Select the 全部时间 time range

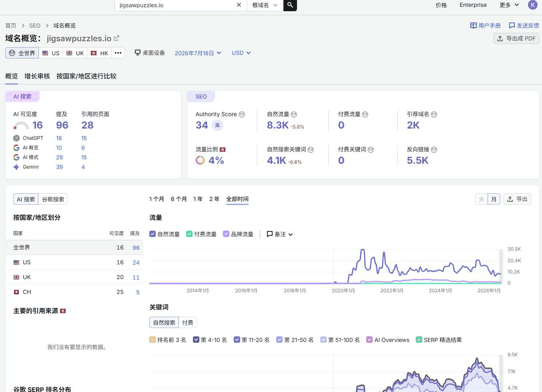click(237, 199)
